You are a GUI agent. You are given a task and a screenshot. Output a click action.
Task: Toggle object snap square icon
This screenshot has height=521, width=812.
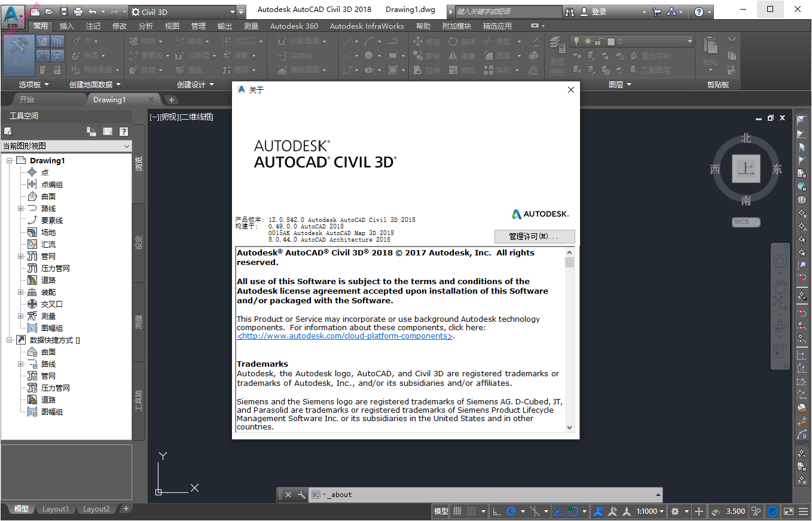pyautogui.click(x=573, y=511)
